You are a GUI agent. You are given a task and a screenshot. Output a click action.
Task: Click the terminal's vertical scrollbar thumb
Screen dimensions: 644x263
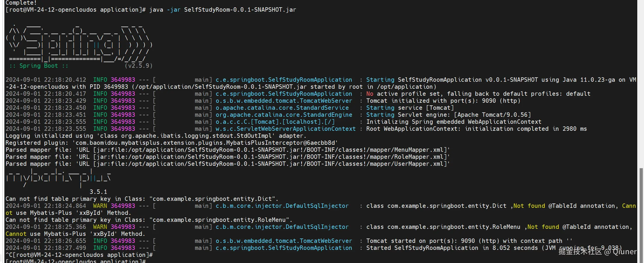click(641, 215)
